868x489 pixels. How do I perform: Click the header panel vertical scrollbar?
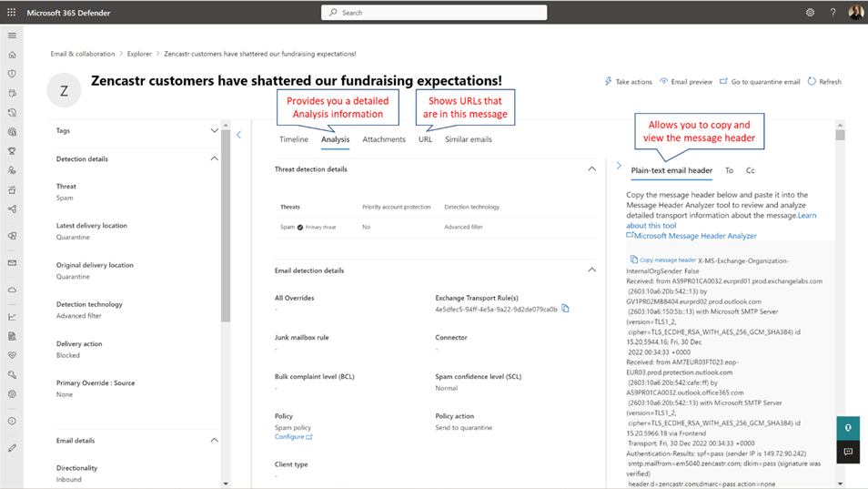pos(841,135)
